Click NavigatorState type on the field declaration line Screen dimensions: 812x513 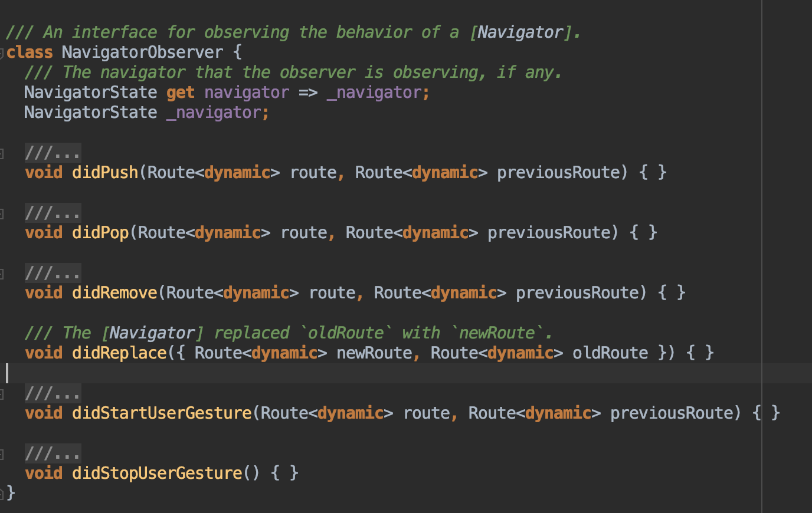coord(90,113)
